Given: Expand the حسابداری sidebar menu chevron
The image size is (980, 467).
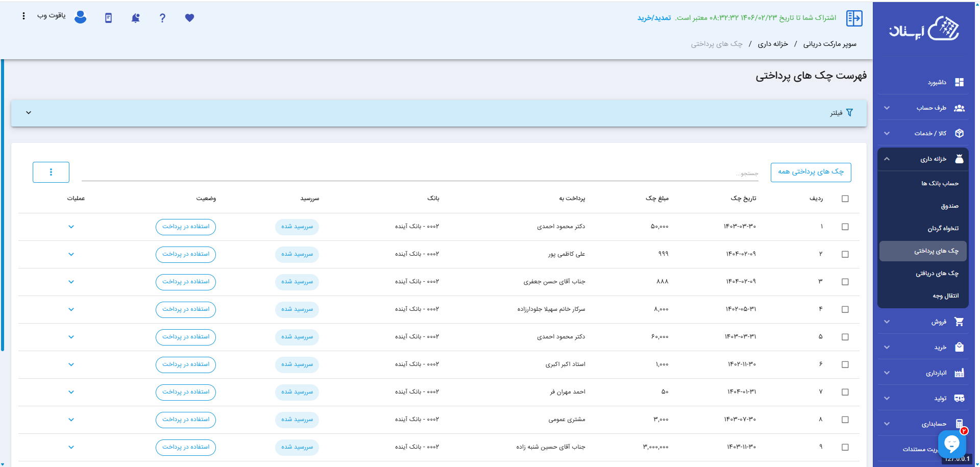Looking at the screenshot, I should click(x=887, y=424).
